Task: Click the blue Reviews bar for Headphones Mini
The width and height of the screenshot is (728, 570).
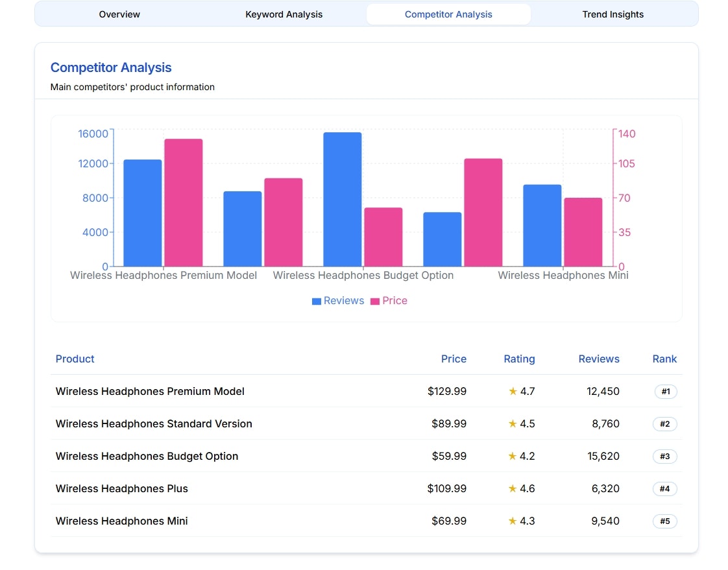Action: (542, 226)
